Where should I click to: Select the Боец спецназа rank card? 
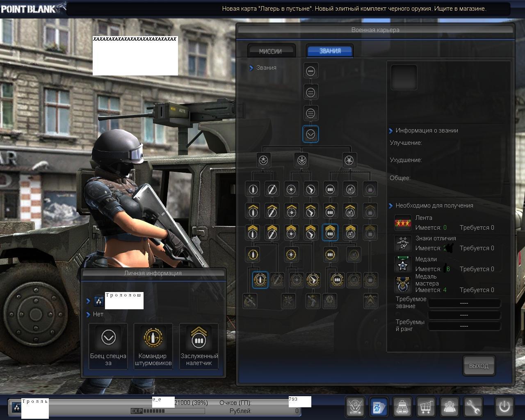108,346
